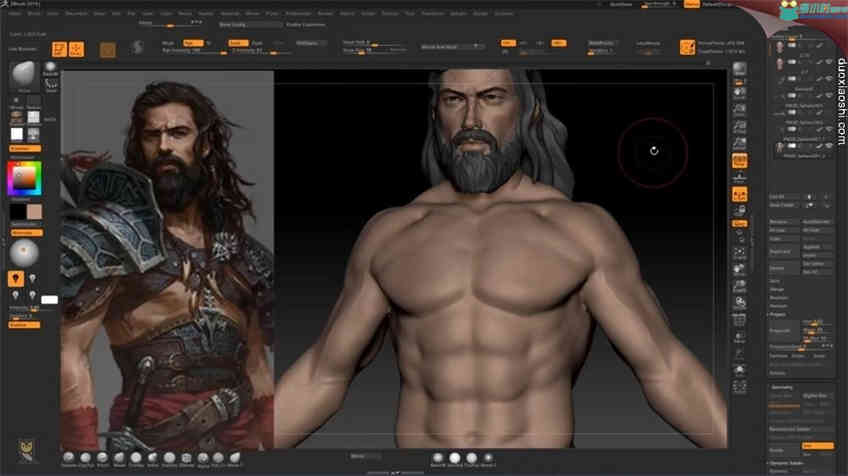Toggle the Transp transparency button
This screenshot has height=476, width=848.
click(x=740, y=337)
